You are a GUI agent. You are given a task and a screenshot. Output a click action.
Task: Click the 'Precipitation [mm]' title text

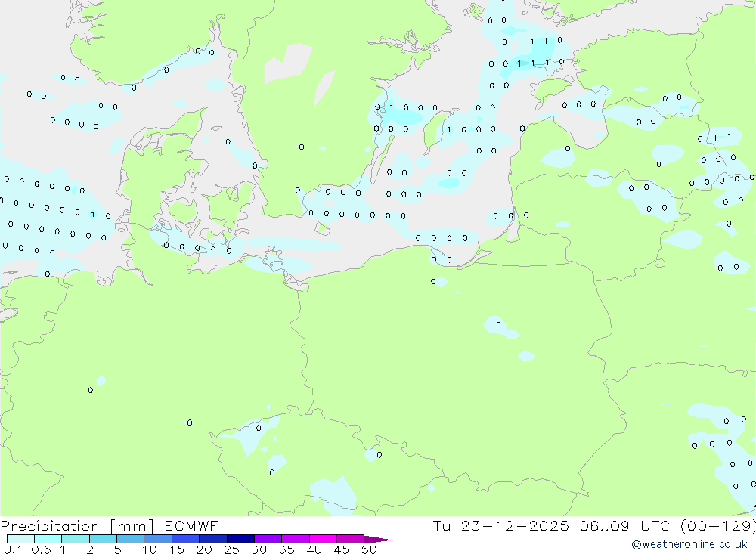77,525
